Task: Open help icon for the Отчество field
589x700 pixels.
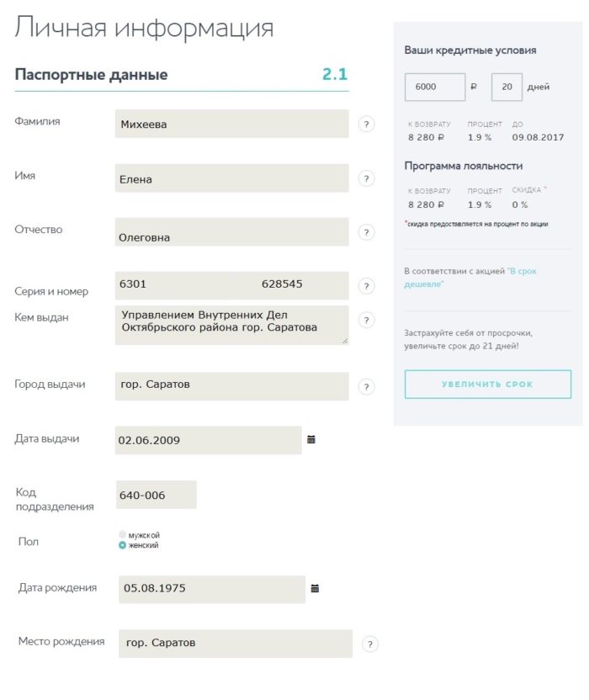Action: [365, 233]
